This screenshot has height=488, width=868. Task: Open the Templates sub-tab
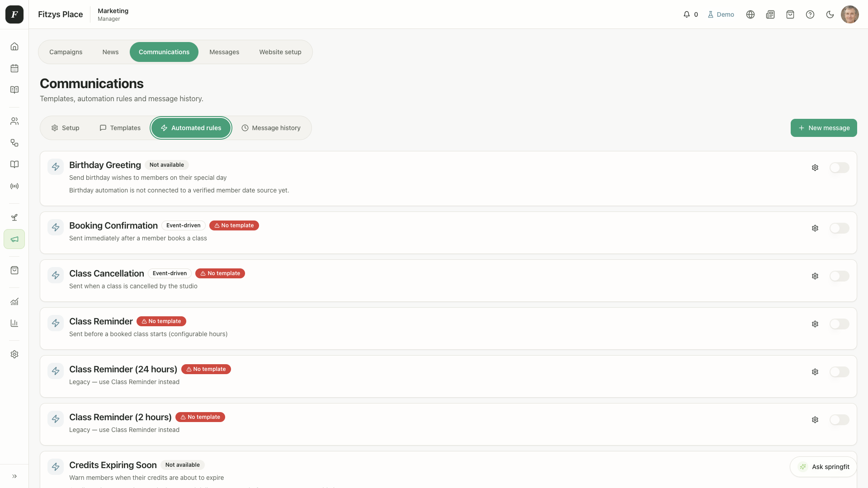click(x=120, y=128)
